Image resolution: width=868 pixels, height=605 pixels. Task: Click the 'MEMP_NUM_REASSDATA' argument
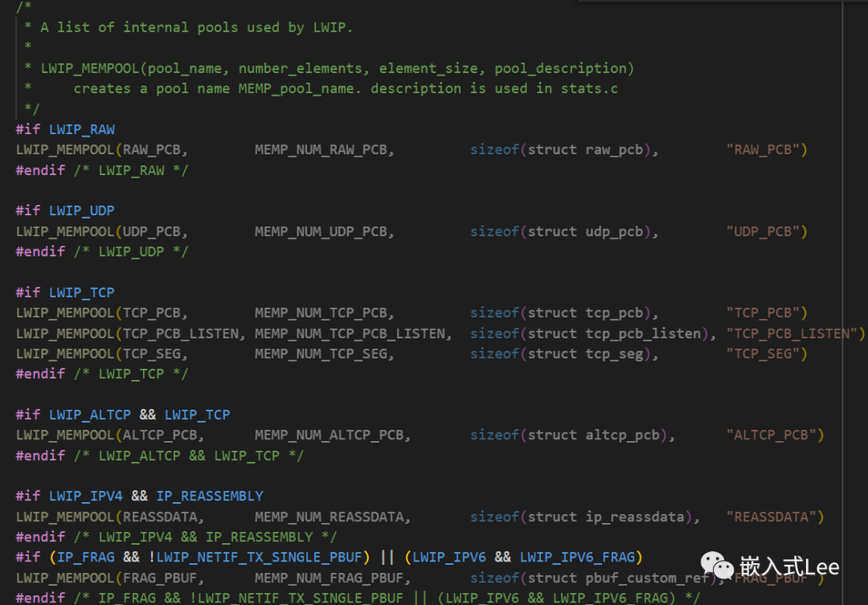point(330,517)
